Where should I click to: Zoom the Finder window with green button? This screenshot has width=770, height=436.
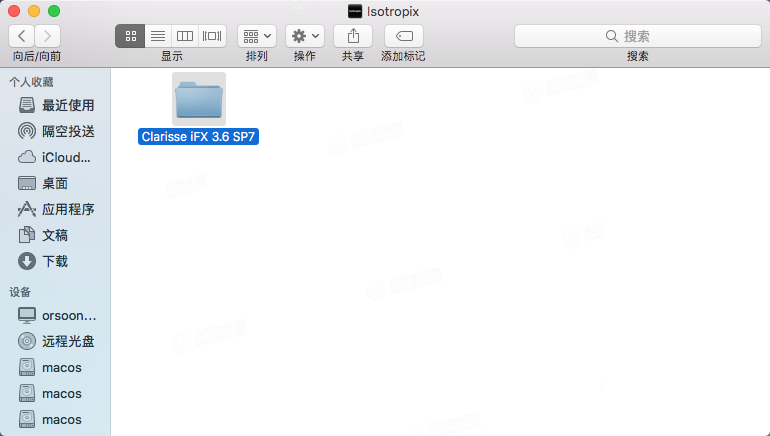(x=54, y=11)
